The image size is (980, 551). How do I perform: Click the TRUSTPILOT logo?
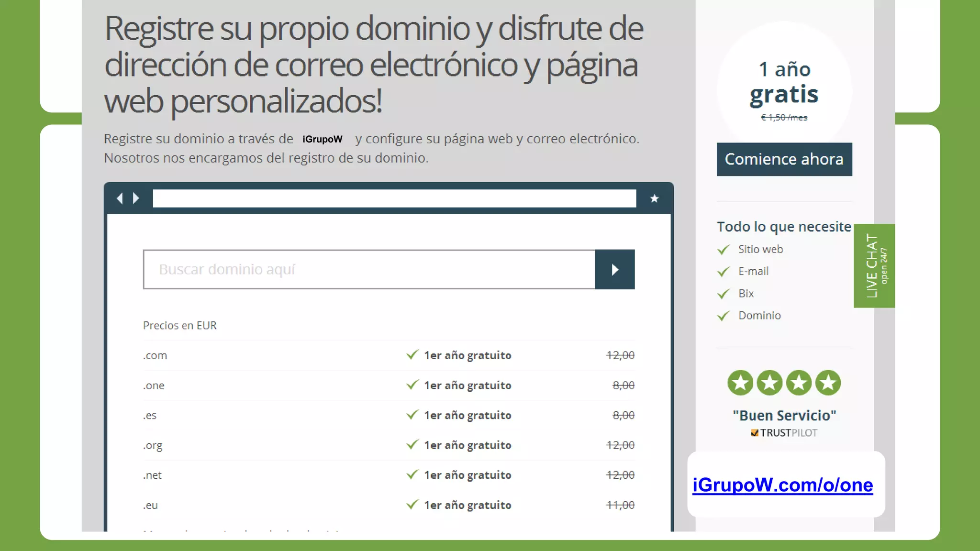click(784, 433)
